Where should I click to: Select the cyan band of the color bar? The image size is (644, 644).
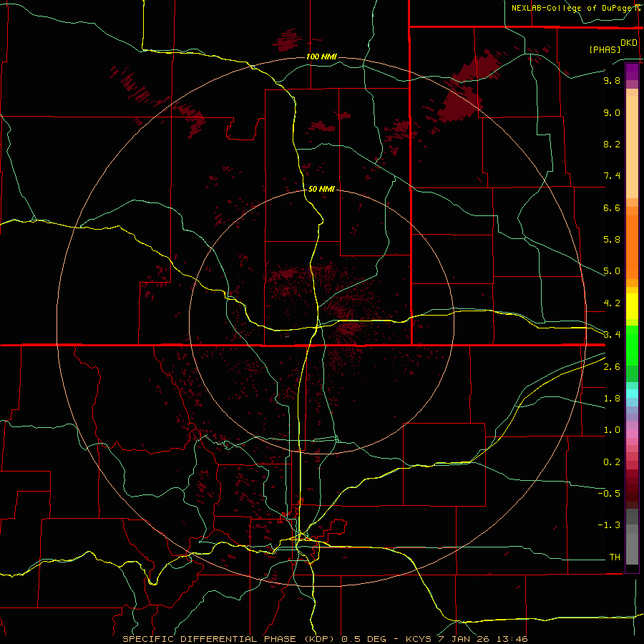pyautogui.click(x=632, y=394)
